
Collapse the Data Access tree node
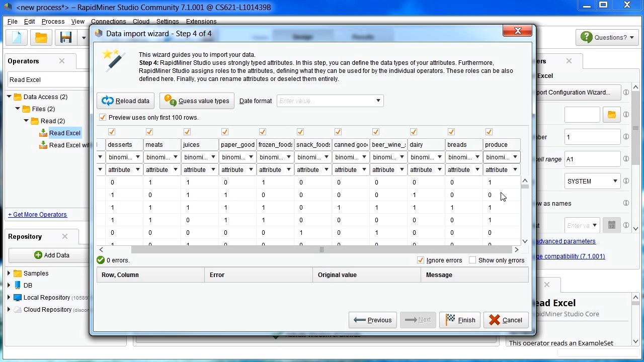pyautogui.click(x=9, y=97)
